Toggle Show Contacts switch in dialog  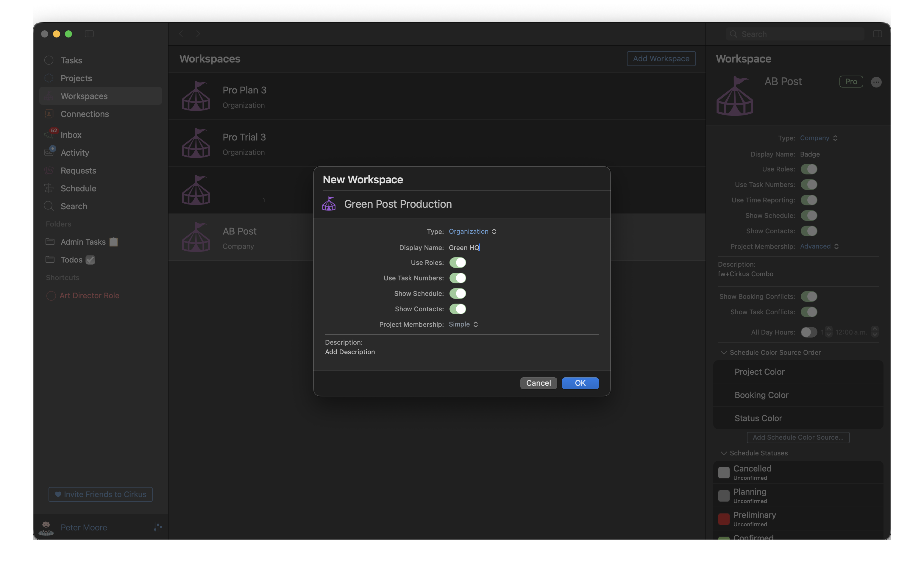(458, 309)
